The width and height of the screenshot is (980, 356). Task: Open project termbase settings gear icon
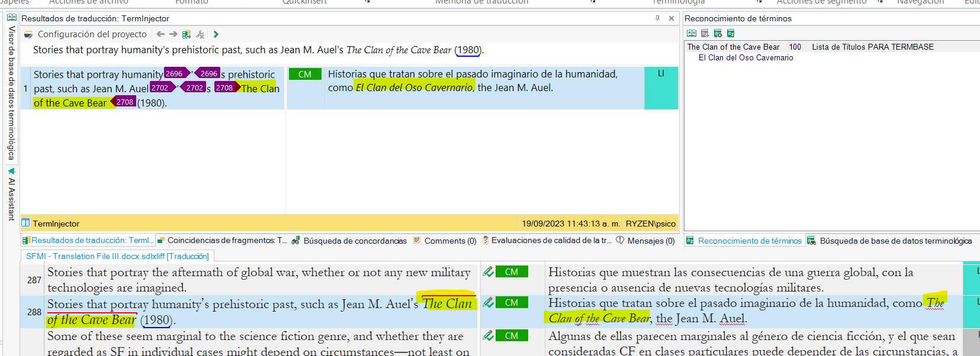pos(718,34)
